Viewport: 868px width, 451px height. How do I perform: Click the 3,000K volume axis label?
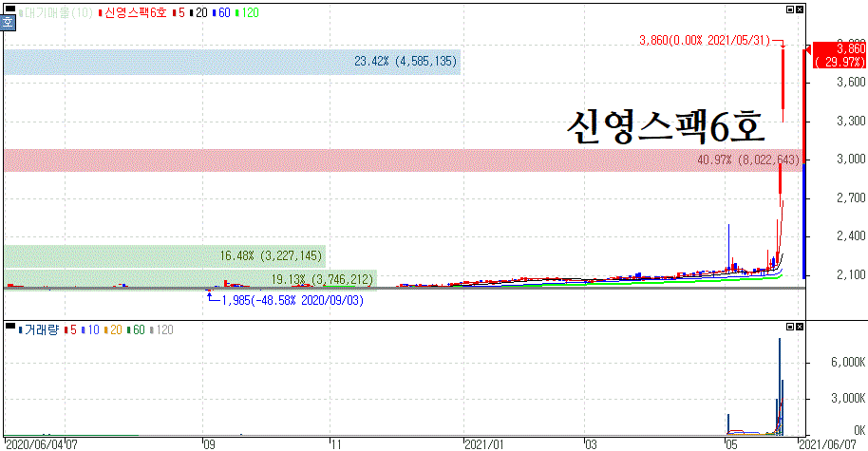pyautogui.click(x=848, y=399)
